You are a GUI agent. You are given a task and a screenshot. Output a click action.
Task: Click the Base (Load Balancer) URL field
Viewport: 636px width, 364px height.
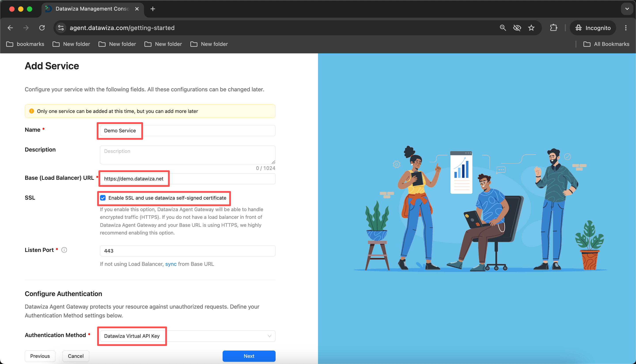pyautogui.click(x=188, y=179)
